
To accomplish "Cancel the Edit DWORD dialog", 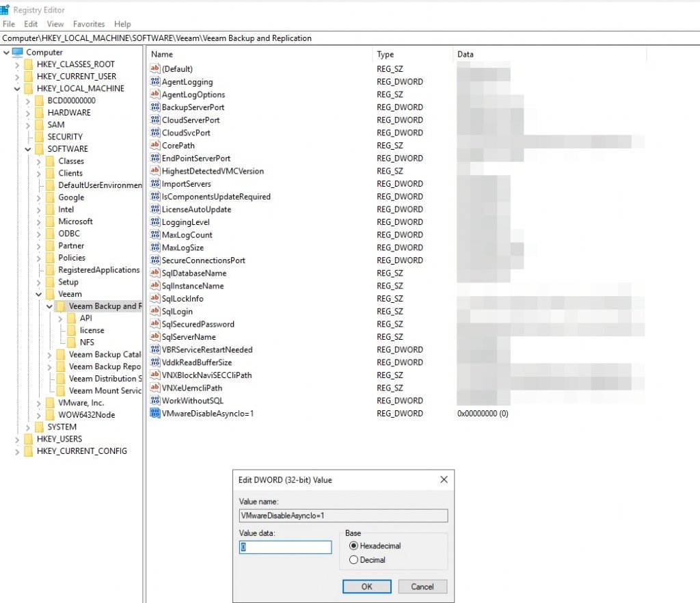I will pos(422,587).
